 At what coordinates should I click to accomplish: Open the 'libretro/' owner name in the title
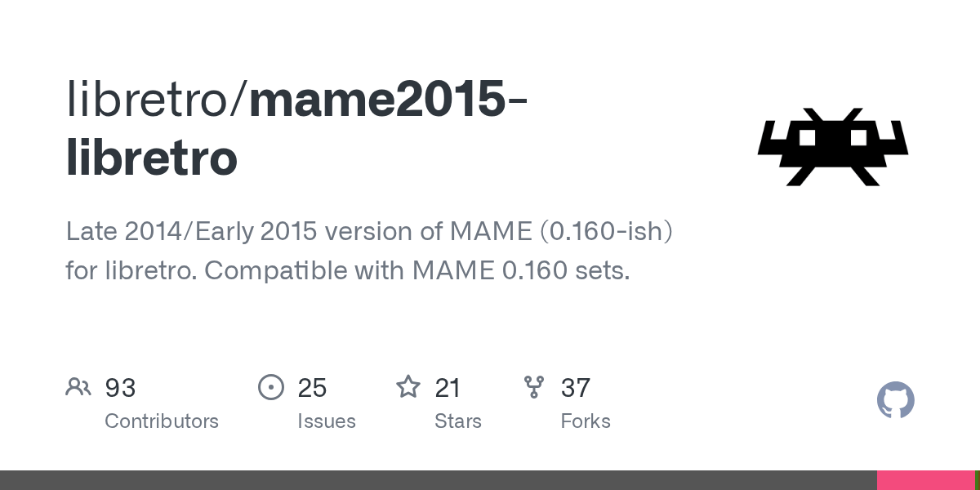click(157, 99)
